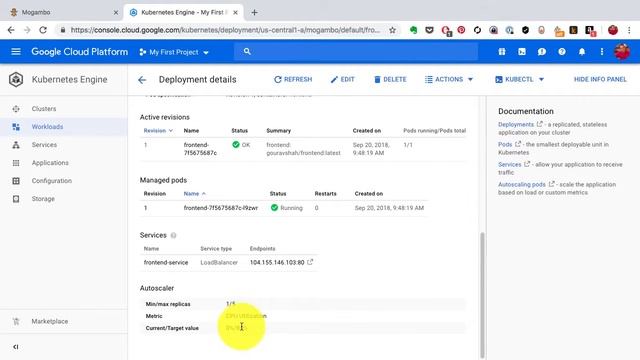
Task: Open Services documentation link in info panel
Action: [509, 164]
